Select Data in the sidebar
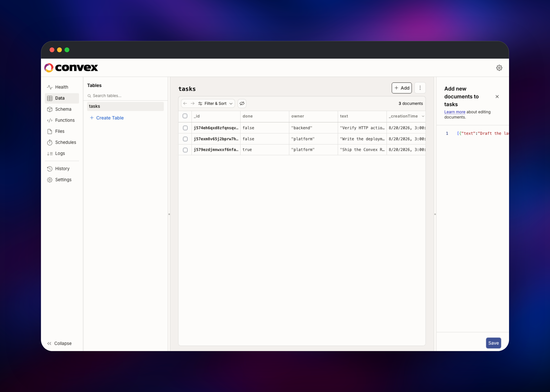This screenshot has height=392, width=550. [62, 98]
